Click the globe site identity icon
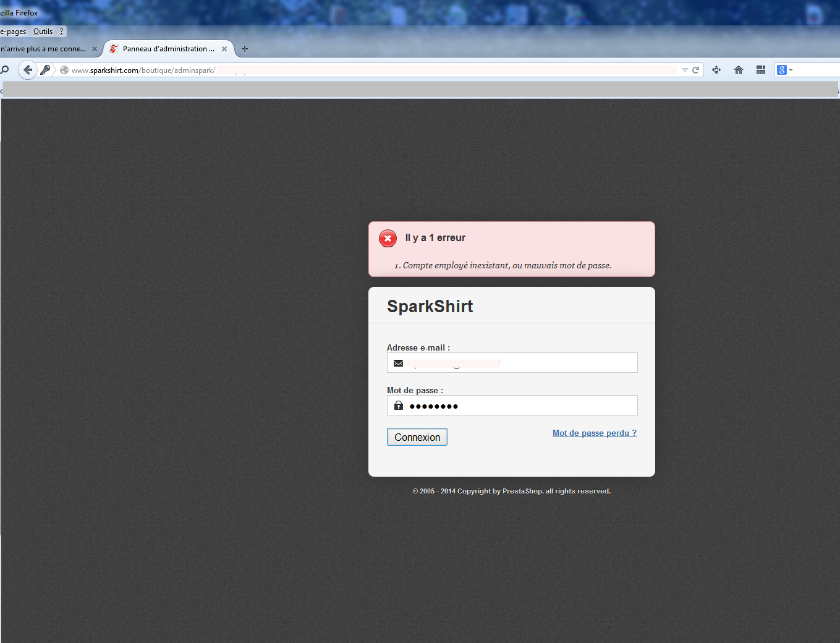This screenshot has height=643, width=840. (64, 70)
